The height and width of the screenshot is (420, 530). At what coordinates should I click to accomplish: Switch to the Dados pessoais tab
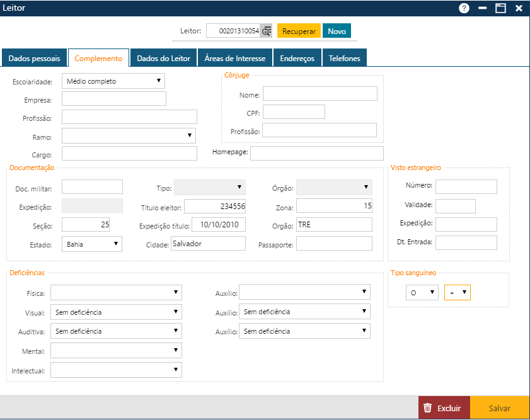pos(34,57)
